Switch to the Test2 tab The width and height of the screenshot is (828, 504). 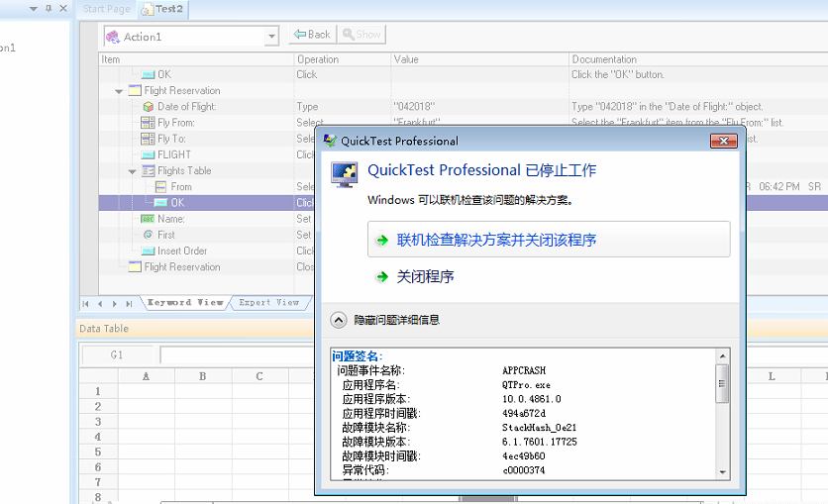[163, 9]
